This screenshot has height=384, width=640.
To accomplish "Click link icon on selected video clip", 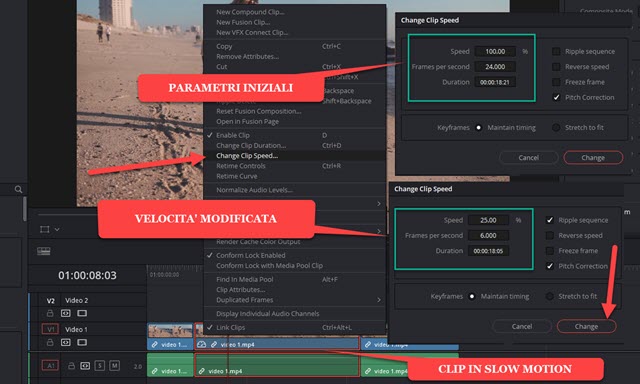I will (x=214, y=345).
